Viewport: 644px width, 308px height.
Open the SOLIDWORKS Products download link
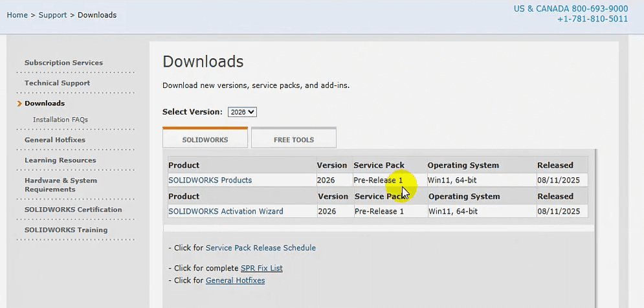click(210, 180)
